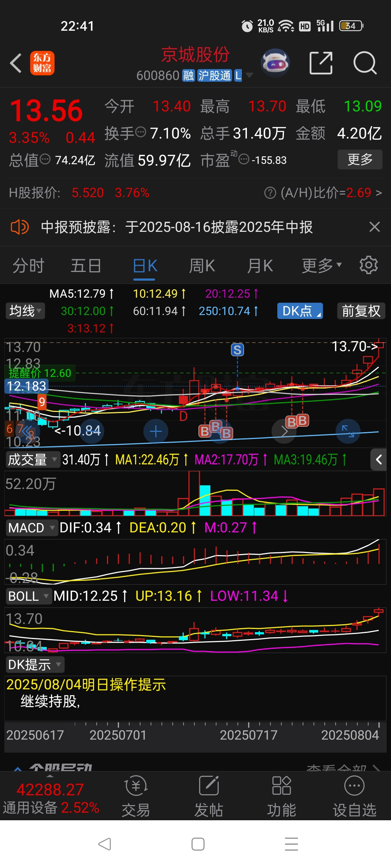Image resolution: width=391 pixels, height=868 pixels.
Task: Switch to the 月K tab
Action: click(x=260, y=266)
